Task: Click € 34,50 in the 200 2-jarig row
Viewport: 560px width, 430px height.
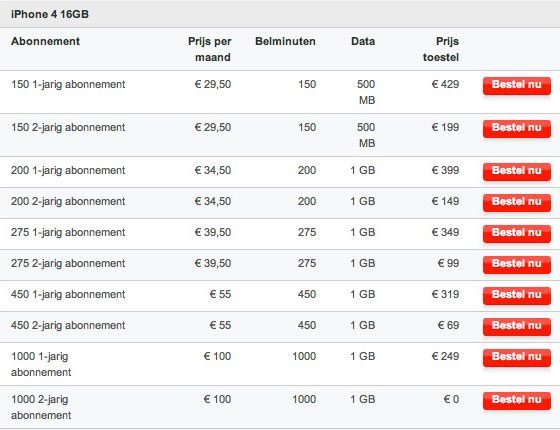Action: pyautogui.click(x=213, y=201)
